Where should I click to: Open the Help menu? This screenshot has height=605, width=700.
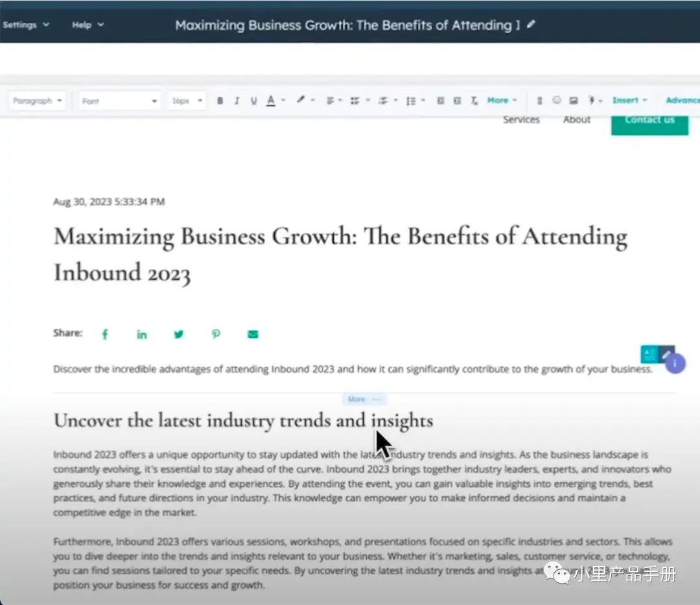coord(87,25)
